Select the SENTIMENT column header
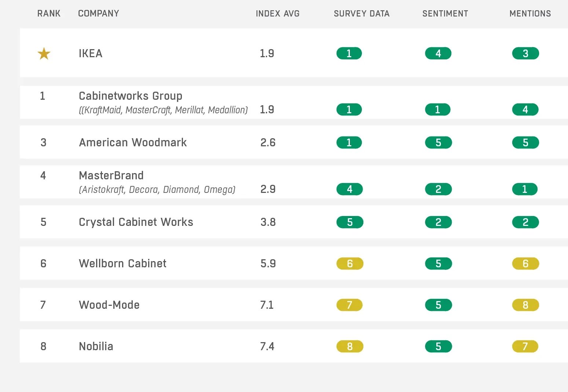Viewport: 568px width, 392px height. click(445, 14)
